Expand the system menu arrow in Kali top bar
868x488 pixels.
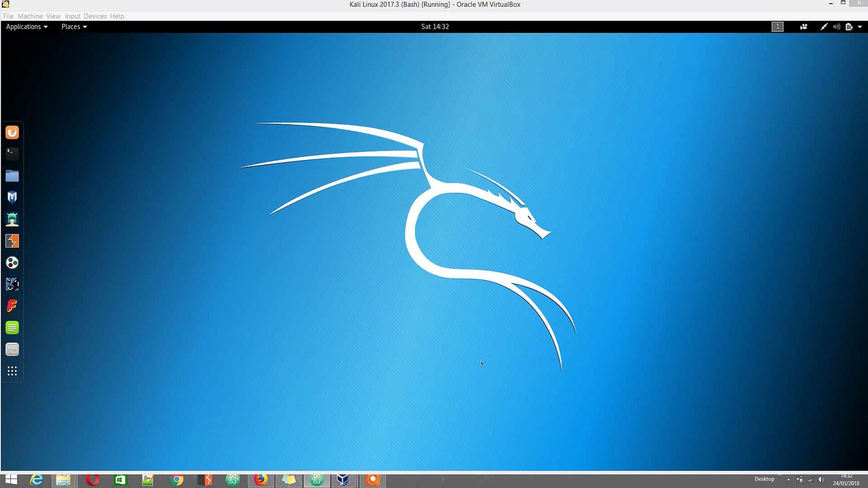(x=859, y=27)
